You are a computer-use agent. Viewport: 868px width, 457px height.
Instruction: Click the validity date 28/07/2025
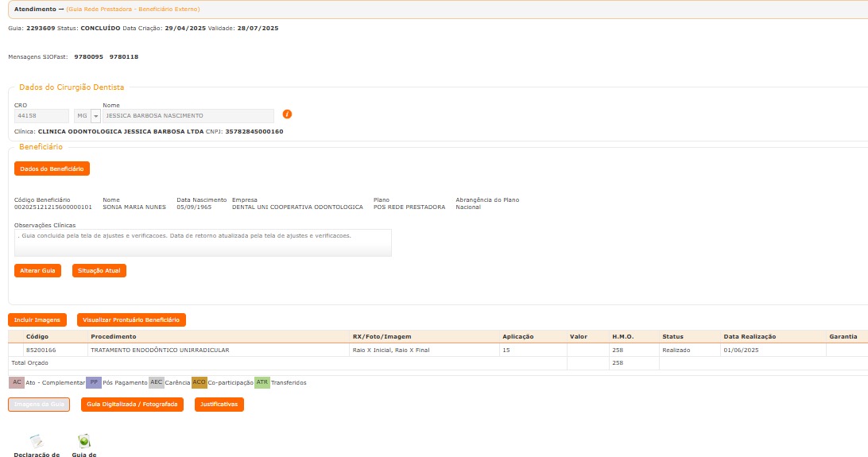coord(258,29)
